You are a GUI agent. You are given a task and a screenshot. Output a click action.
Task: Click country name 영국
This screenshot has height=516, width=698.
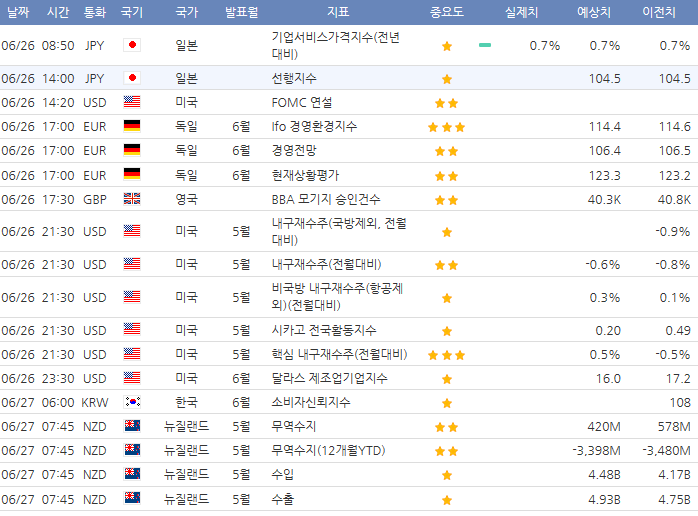point(187,199)
